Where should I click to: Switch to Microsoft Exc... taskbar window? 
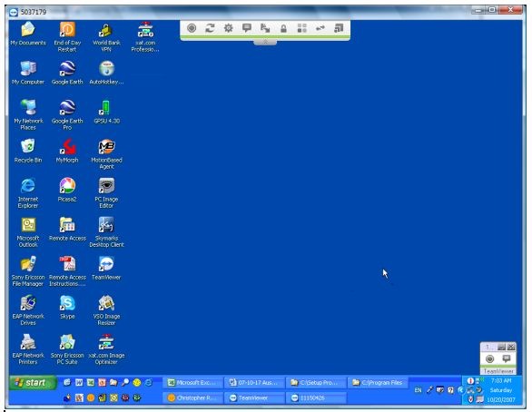click(192, 382)
